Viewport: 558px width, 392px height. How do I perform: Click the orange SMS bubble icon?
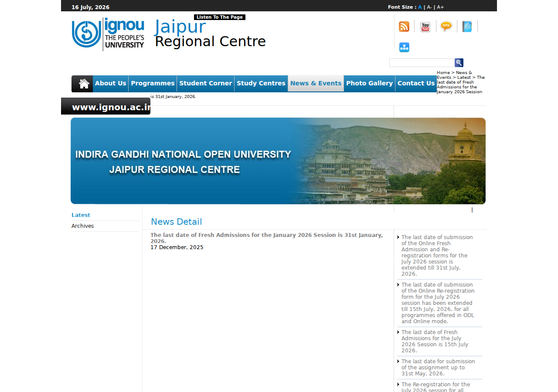(446, 27)
